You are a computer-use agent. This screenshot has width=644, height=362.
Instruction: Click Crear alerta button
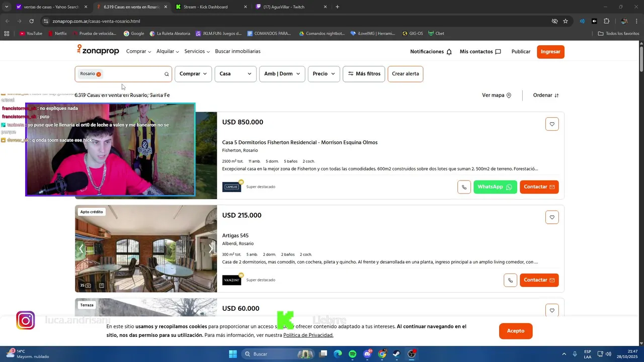(406, 74)
